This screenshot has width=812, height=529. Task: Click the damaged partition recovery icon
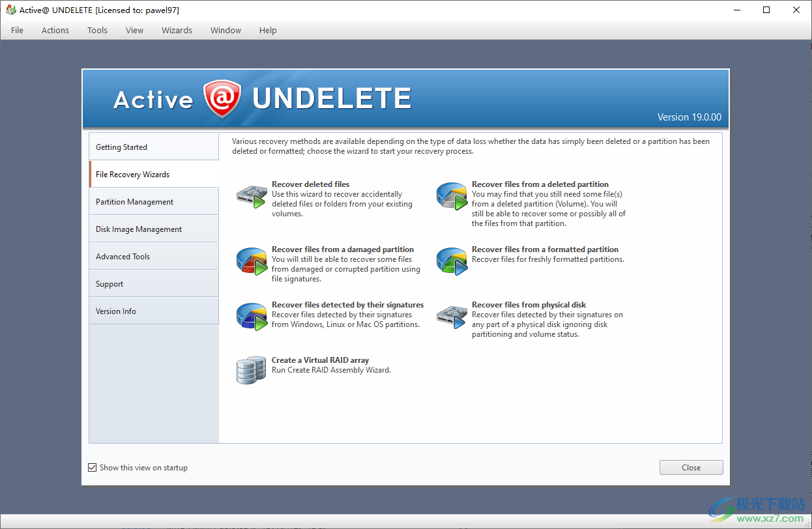pyautogui.click(x=251, y=261)
